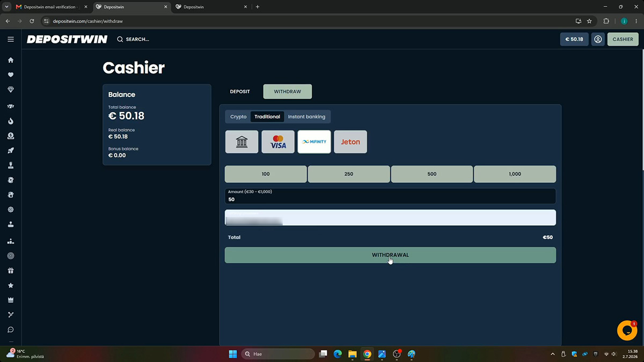Click the Search field in the header

133,39
